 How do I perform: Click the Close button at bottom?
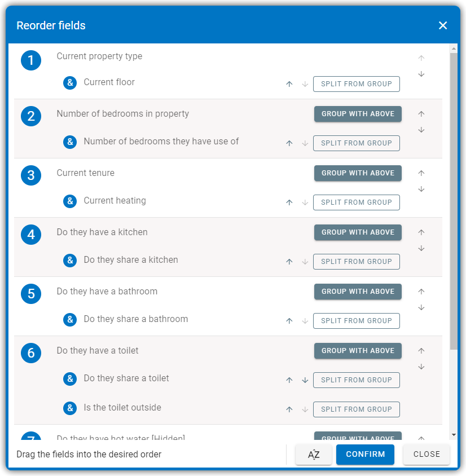coord(427,455)
